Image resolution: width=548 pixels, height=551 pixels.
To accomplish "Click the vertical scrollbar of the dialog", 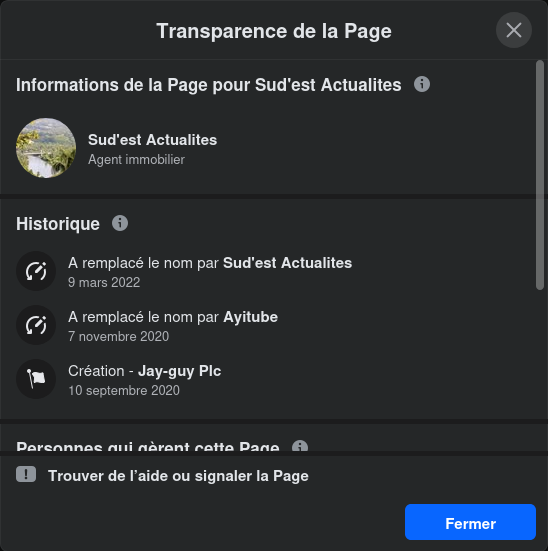I will tap(540, 175).
